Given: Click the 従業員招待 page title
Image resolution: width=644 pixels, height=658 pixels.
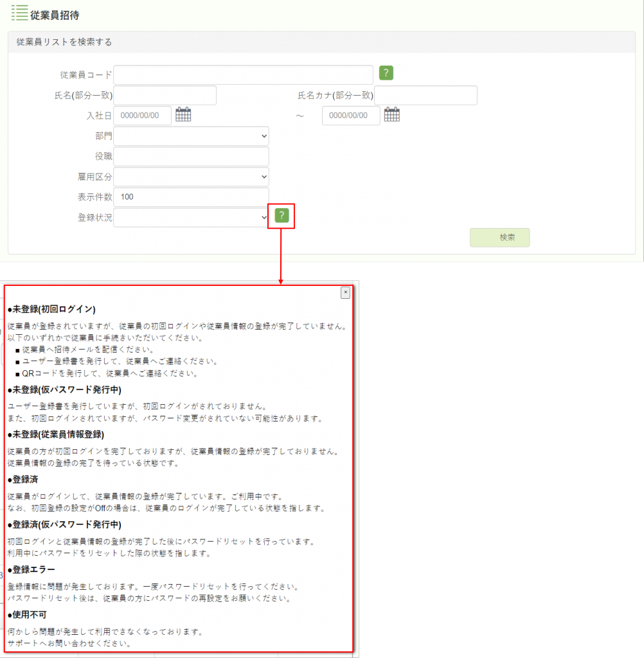Looking at the screenshot, I should pyautogui.click(x=55, y=15).
